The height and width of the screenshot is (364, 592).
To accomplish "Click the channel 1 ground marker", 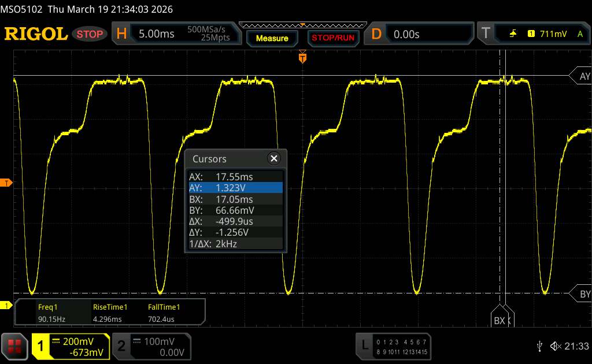I will (7, 305).
